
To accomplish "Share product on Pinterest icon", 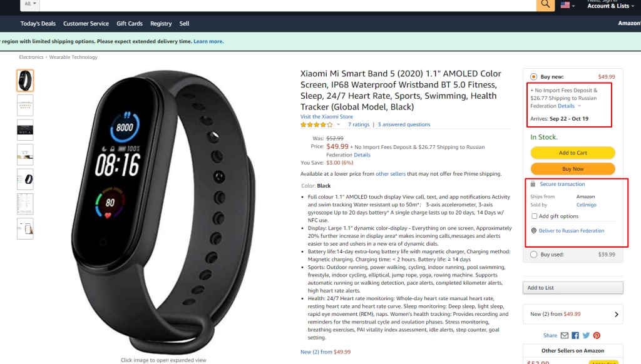I will click(597, 335).
